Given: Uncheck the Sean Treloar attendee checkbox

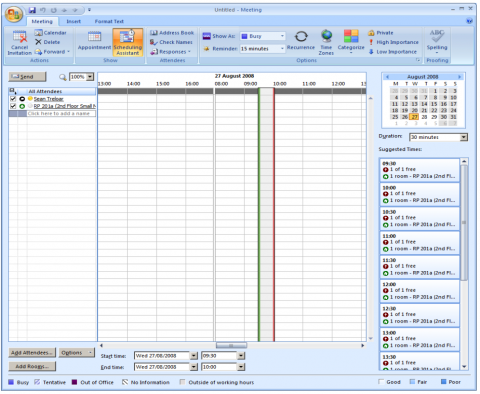Looking at the screenshot, I should click(13, 99).
